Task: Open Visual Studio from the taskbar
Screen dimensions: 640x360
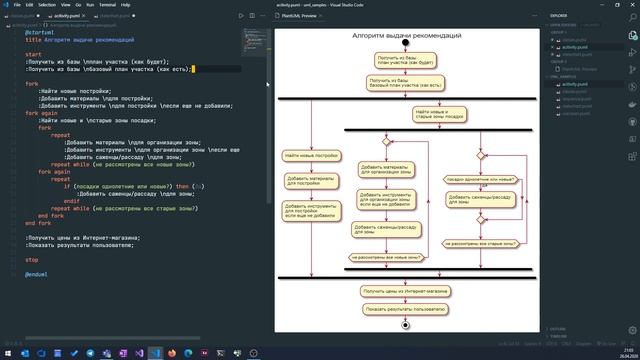Action: (139, 353)
